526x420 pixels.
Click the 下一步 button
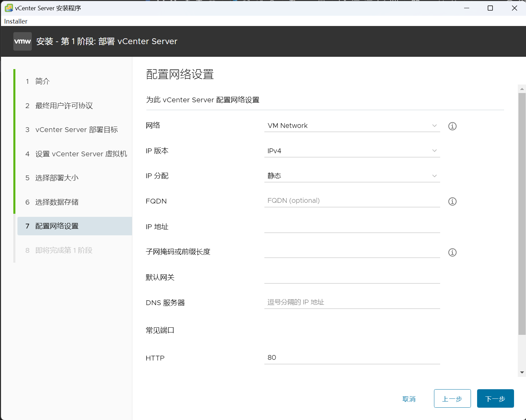(495, 398)
